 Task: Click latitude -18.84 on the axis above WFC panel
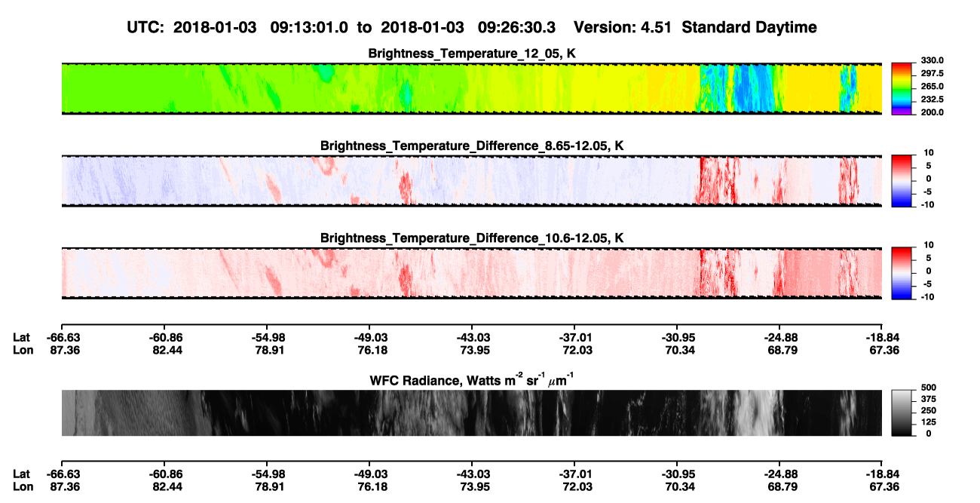tap(883, 337)
